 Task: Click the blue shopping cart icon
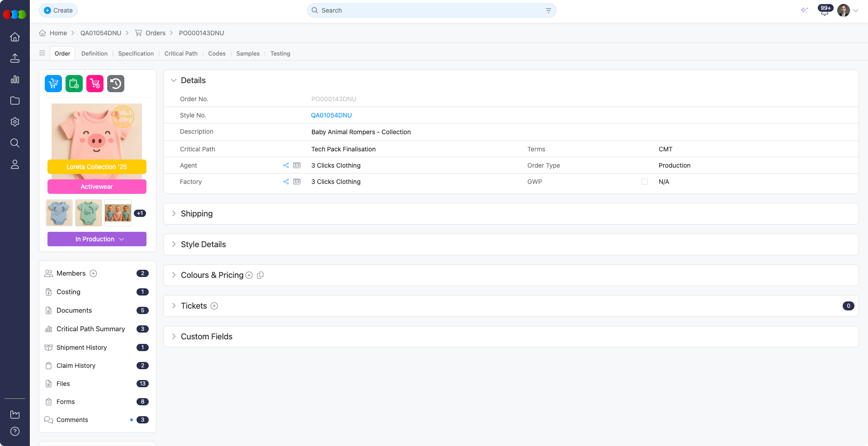pyautogui.click(x=53, y=84)
